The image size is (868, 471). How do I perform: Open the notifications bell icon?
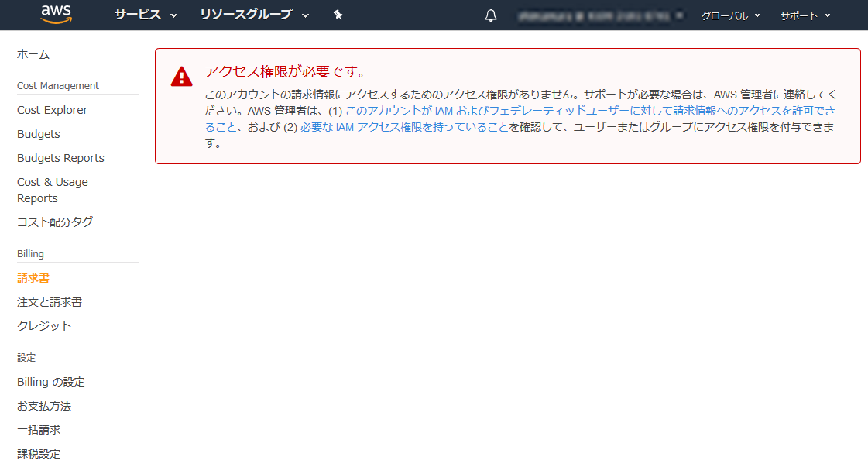tap(490, 14)
